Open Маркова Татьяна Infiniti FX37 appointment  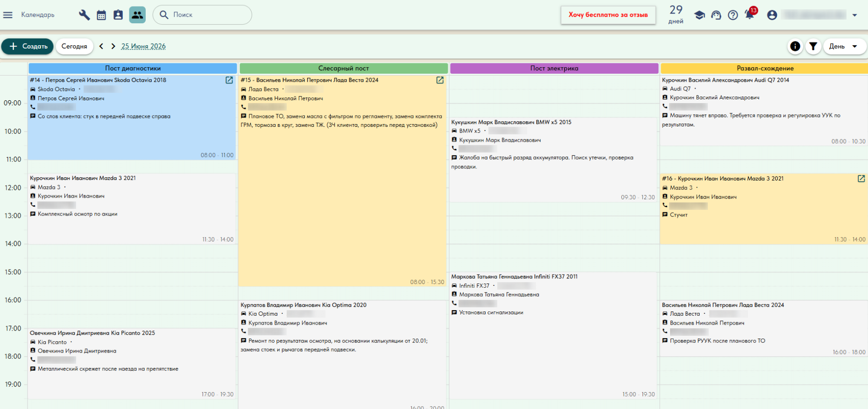click(x=554, y=336)
